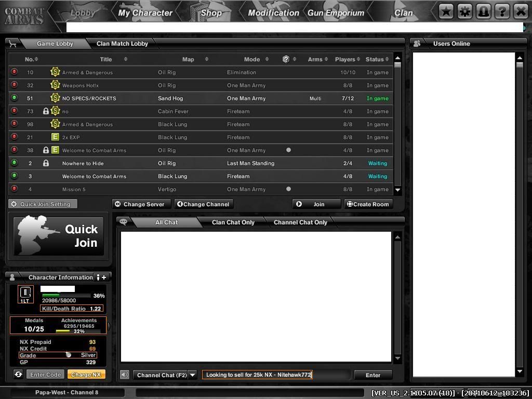Click the experience progress bar showing 36%
Image resolution: width=532 pixels, height=399 pixels.
66,296
